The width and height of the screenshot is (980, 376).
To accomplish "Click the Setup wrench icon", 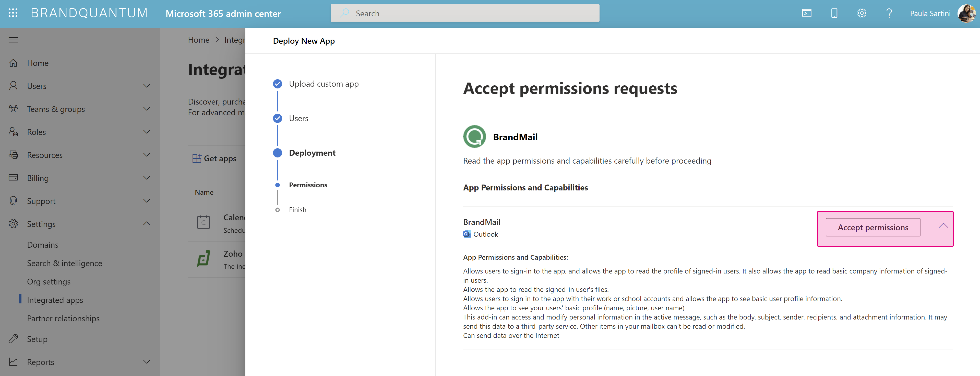I will pyautogui.click(x=13, y=339).
